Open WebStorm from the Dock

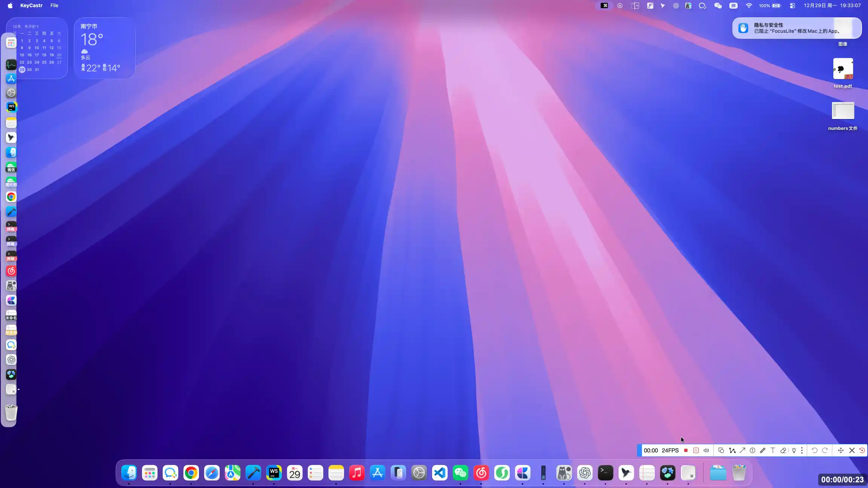click(x=274, y=473)
